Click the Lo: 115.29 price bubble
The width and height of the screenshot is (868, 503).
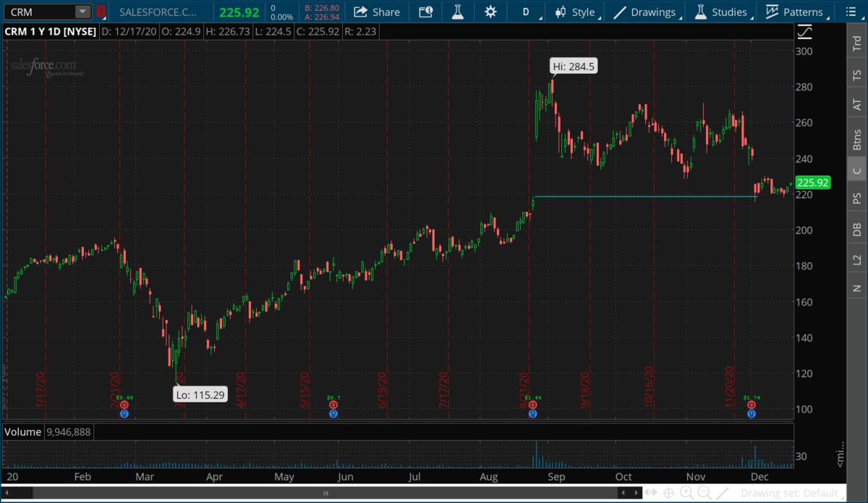tap(200, 395)
